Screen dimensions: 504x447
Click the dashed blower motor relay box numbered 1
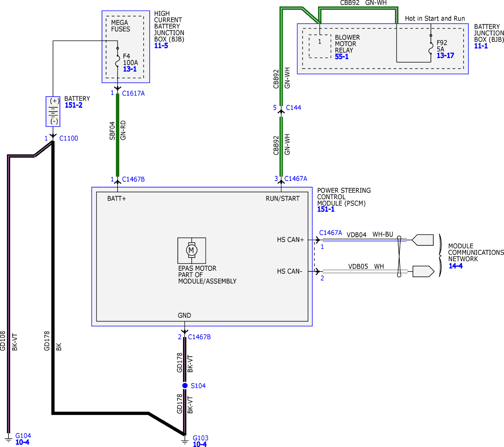point(320,46)
